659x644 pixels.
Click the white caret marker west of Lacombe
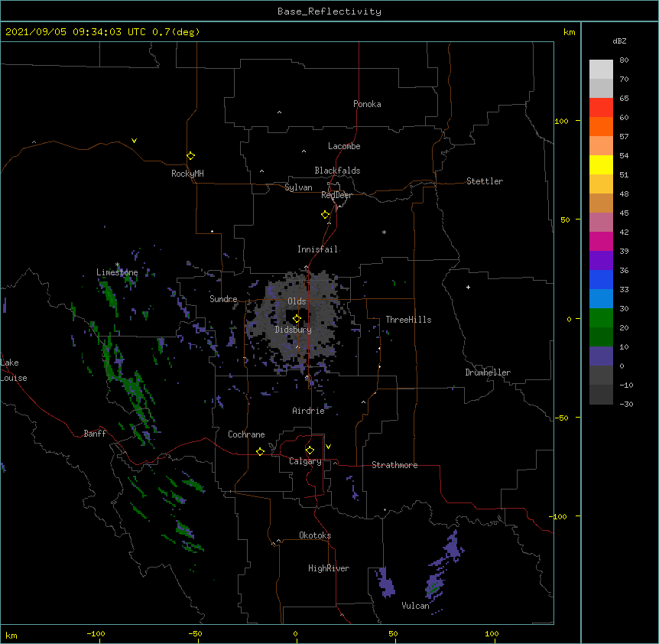click(304, 151)
